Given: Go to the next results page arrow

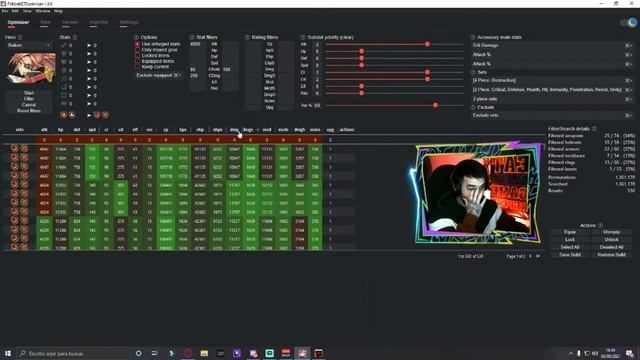Looking at the screenshot, I should 530,256.
